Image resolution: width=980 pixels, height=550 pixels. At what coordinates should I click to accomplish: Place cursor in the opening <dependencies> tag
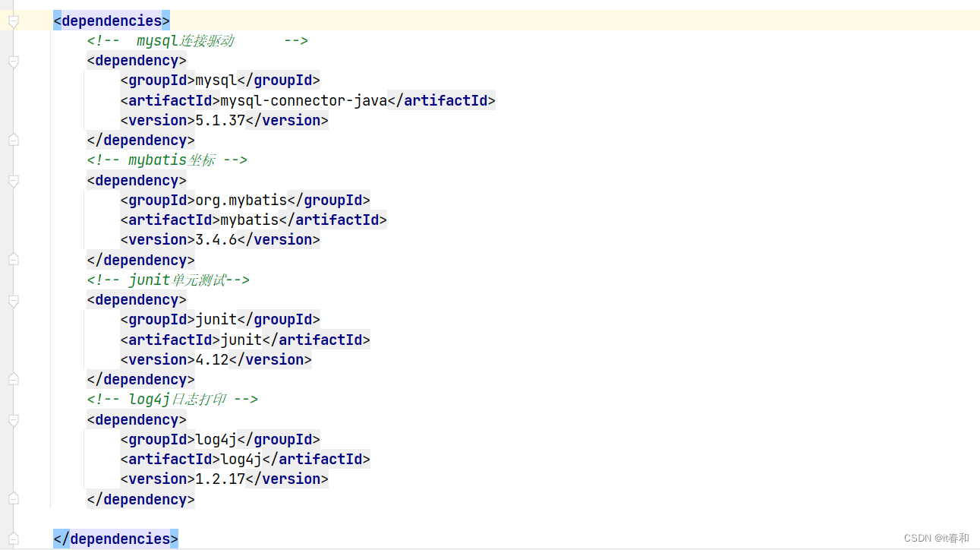coord(112,21)
